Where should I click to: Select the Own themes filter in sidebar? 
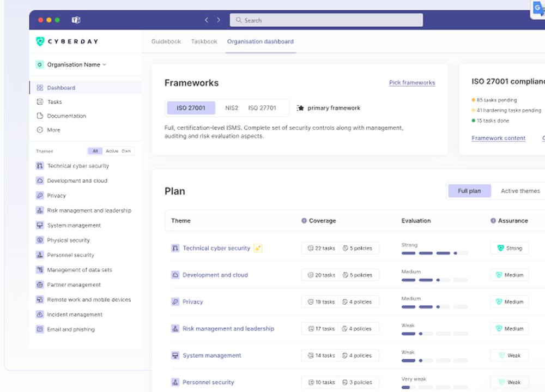[126, 151]
